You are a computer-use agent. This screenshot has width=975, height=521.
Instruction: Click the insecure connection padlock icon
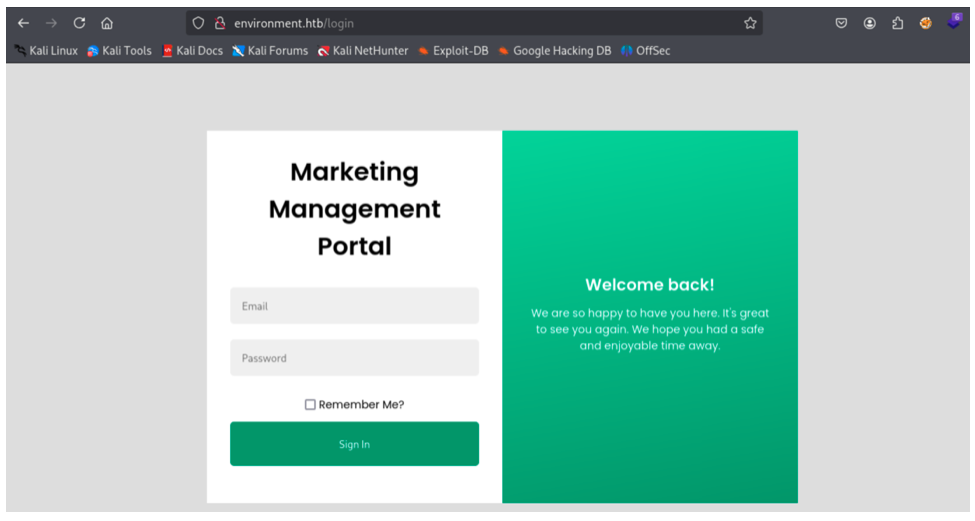point(219,23)
